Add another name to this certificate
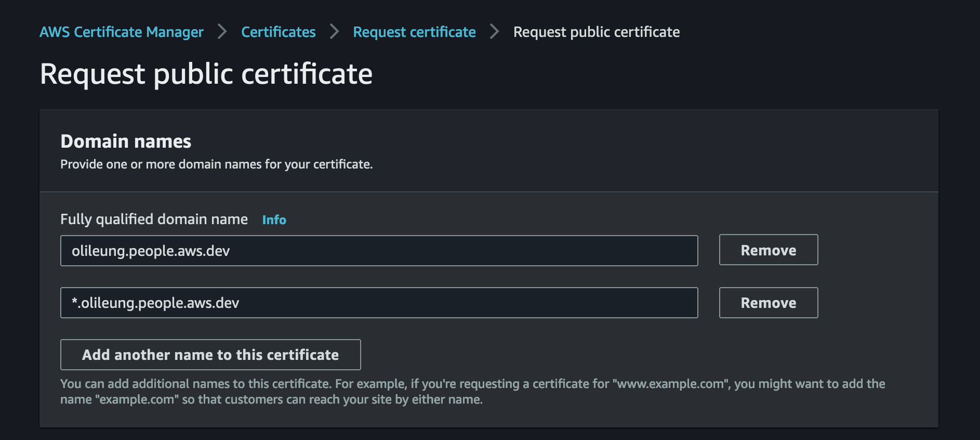 click(210, 355)
